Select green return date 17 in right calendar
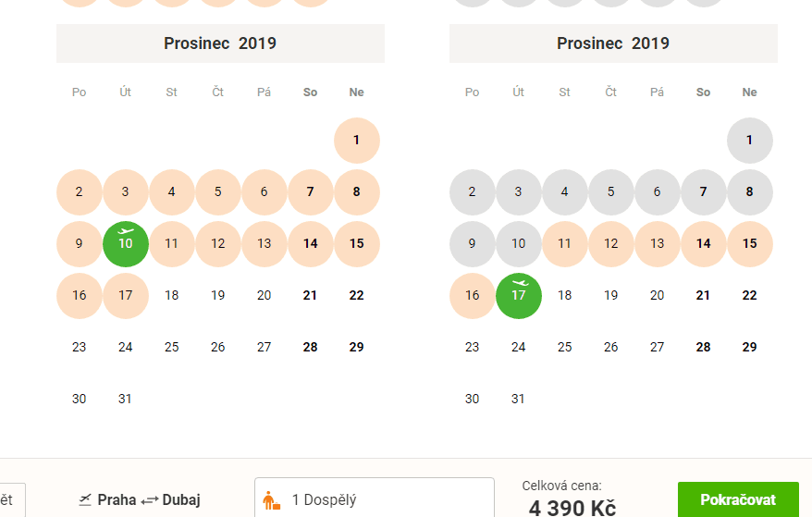Screen dimensions: 812x517 pos(519,296)
